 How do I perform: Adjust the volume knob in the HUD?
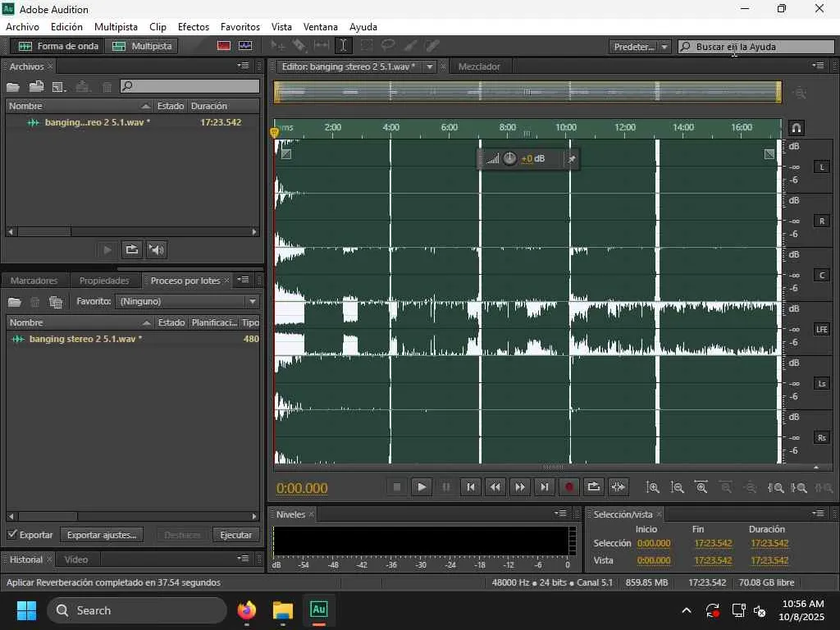[x=509, y=158]
